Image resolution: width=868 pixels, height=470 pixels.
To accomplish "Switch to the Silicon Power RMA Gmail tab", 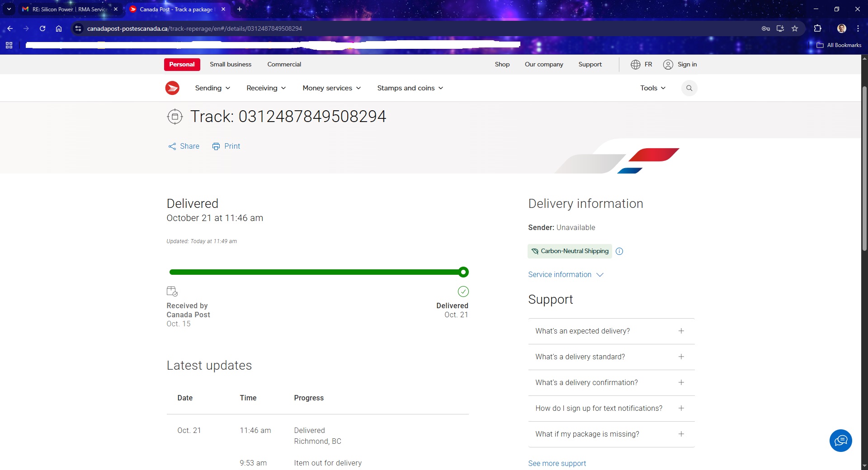I will [x=69, y=9].
